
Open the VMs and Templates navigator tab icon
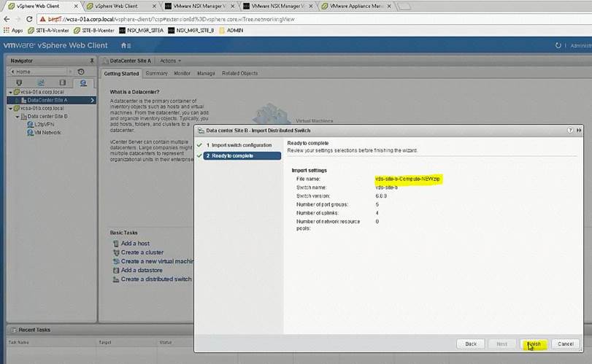tap(40, 82)
